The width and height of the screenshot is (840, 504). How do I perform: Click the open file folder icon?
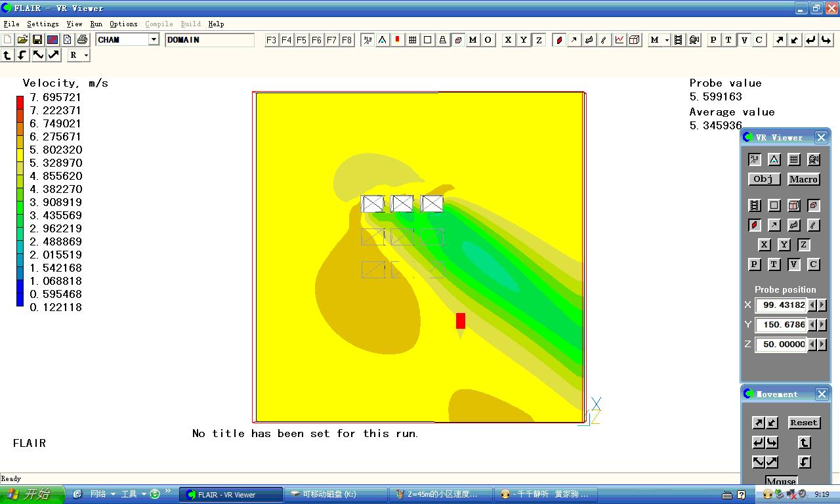coord(22,40)
